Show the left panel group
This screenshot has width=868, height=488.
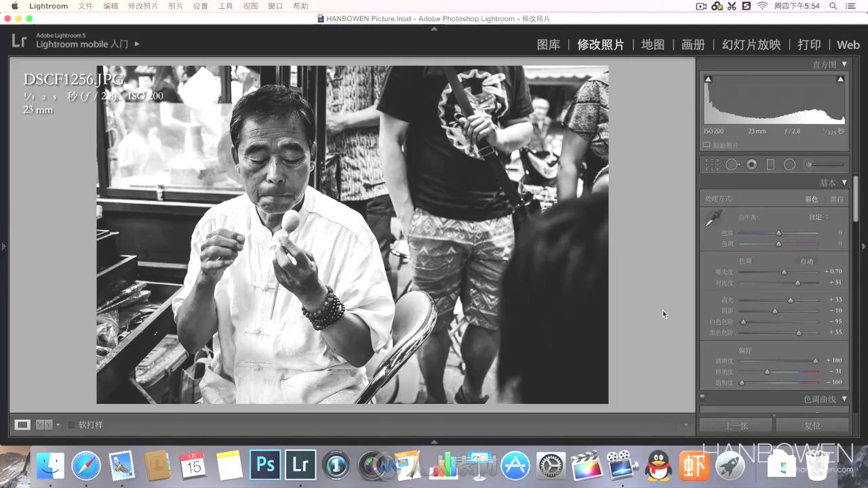(x=3, y=247)
